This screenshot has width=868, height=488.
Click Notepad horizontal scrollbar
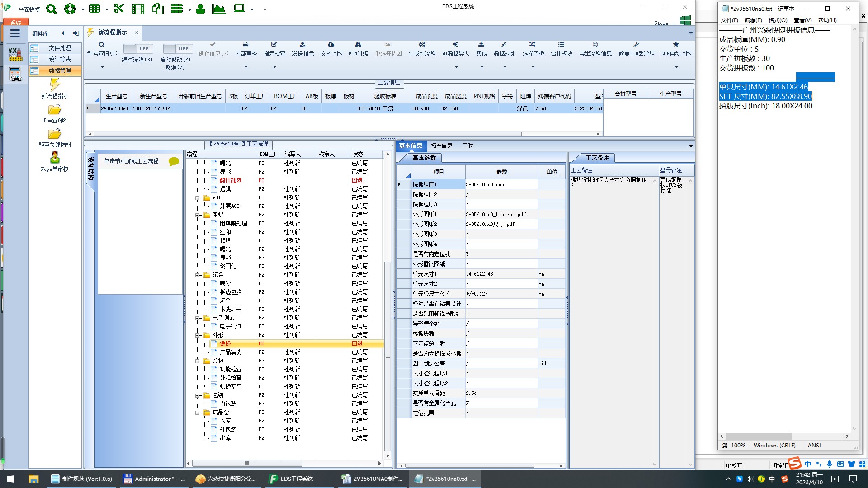coord(759,436)
